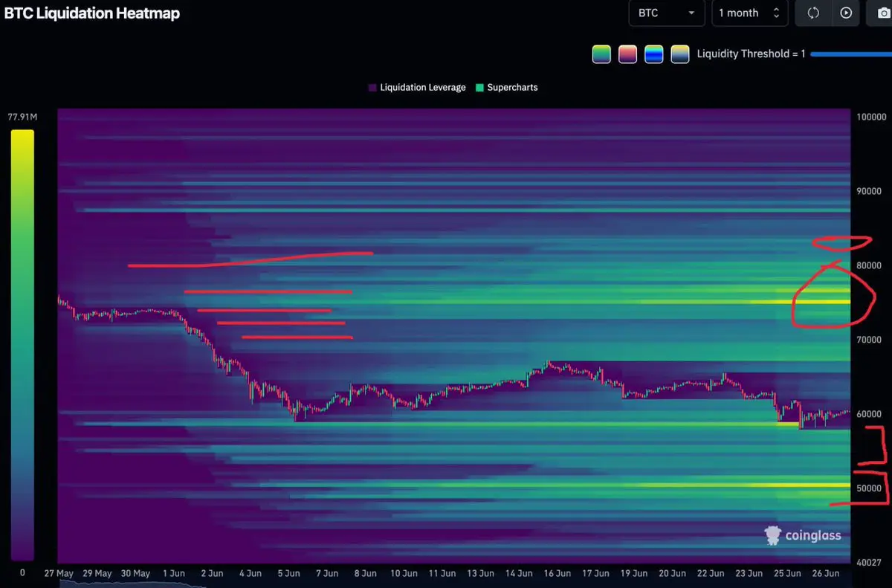892x588 pixels.
Task: Click the BTC Liquidation Heatmap title
Action: [x=92, y=13]
